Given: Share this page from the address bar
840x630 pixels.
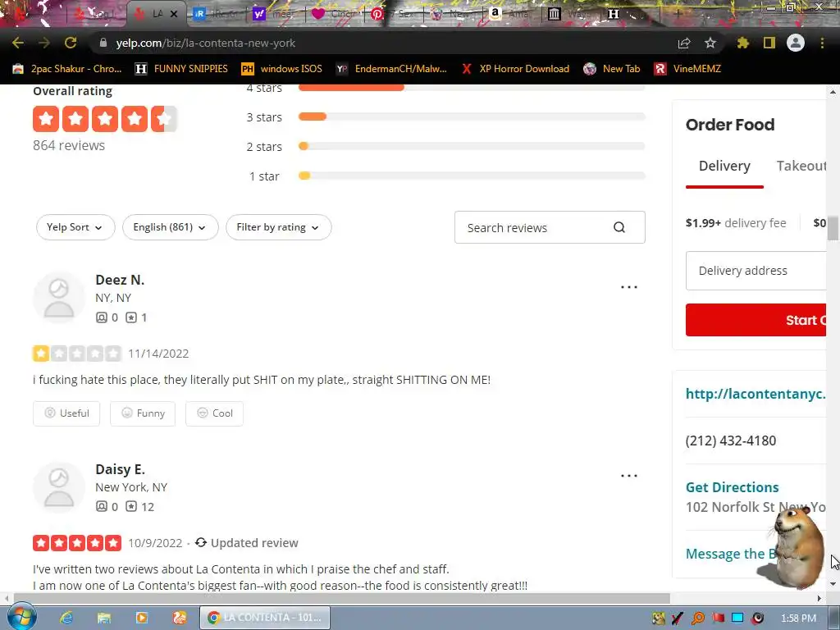Looking at the screenshot, I should tap(684, 43).
